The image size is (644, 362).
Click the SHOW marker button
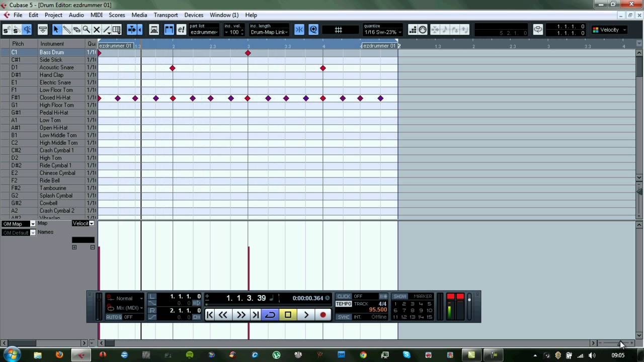[400, 296]
